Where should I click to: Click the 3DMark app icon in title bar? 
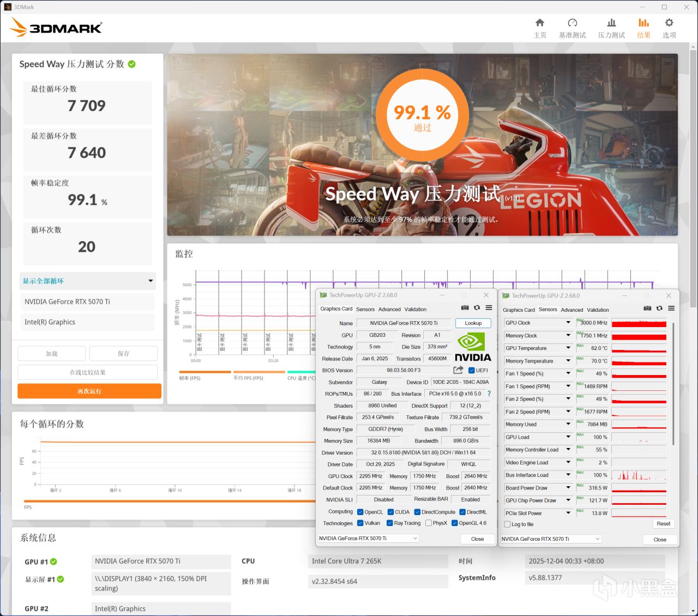(x=8, y=7)
